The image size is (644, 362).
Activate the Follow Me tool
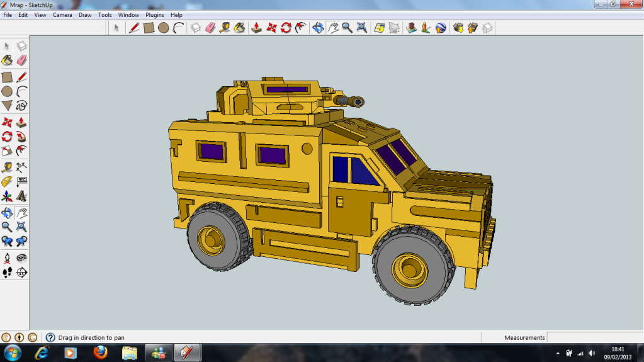(x=21, y=137)
